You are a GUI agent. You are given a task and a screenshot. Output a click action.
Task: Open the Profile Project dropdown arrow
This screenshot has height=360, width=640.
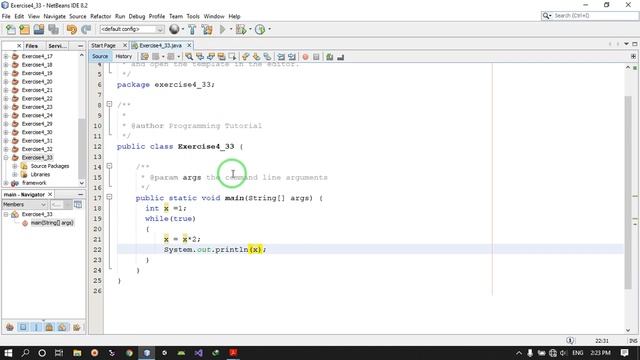coord(269,29)
